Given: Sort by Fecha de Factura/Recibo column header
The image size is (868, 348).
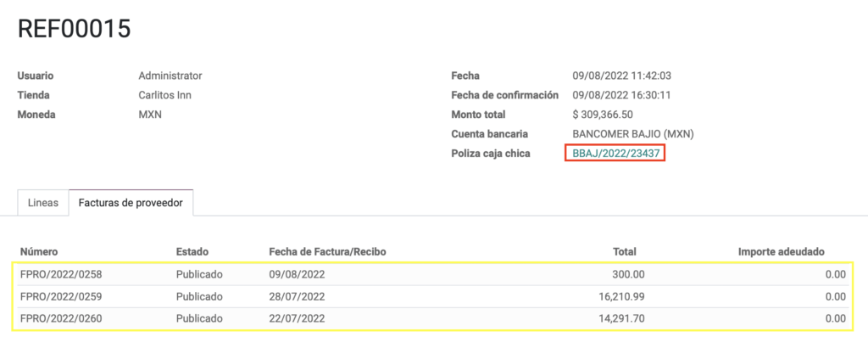Looking at the screenshot, I should click(x=327, y=251).
